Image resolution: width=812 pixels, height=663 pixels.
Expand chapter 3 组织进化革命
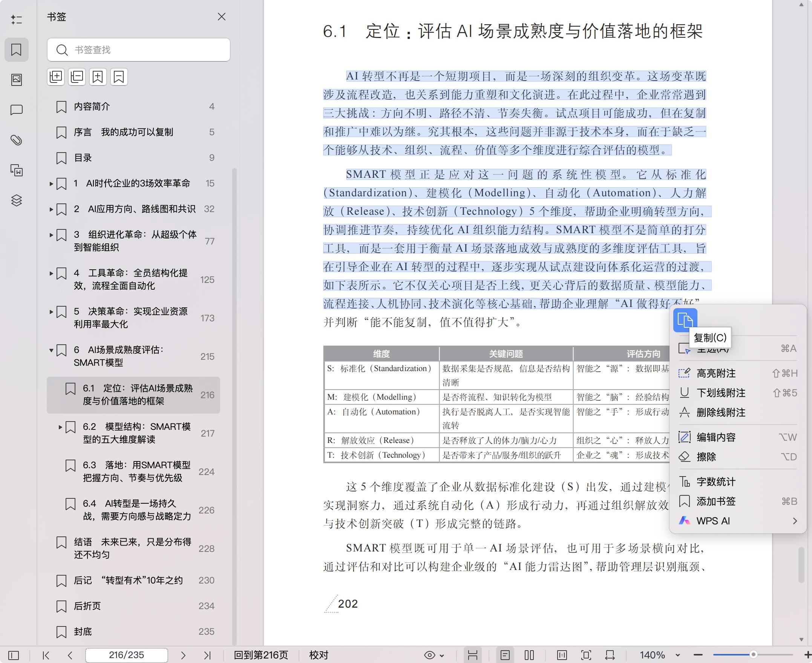point(51,235)
